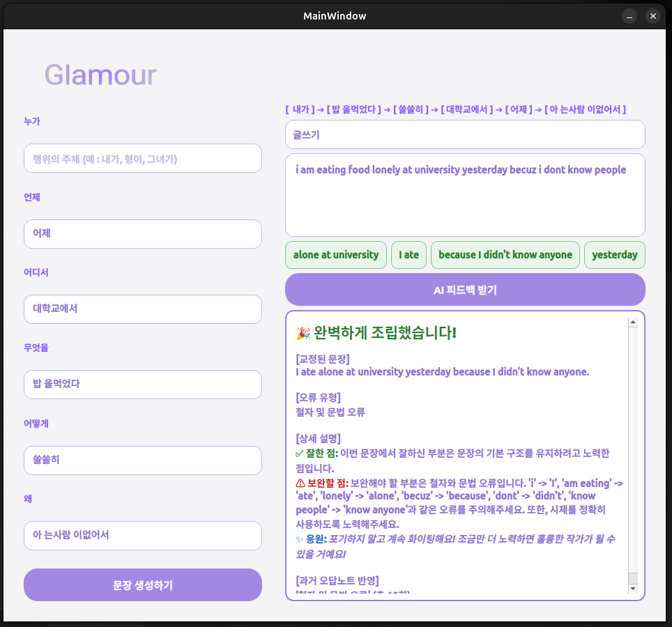This screenshot has width=672, height=627.
Task: Click the 무엇을 field label
Action: coord(36,348)
